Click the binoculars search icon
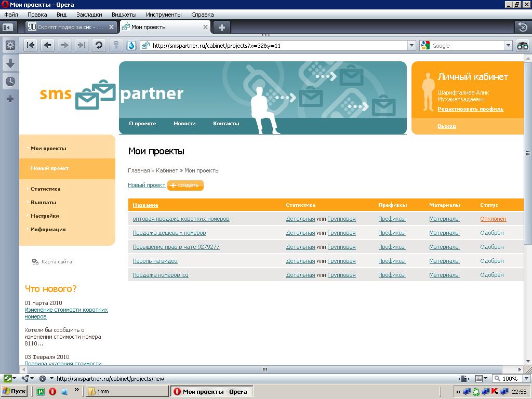Screen dimensions: 532x399 [523, 46]
